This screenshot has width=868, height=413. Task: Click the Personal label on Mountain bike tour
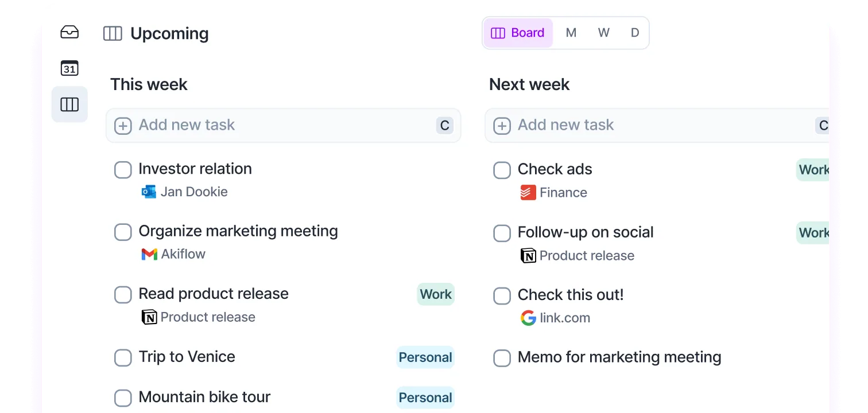pos(425,398)
